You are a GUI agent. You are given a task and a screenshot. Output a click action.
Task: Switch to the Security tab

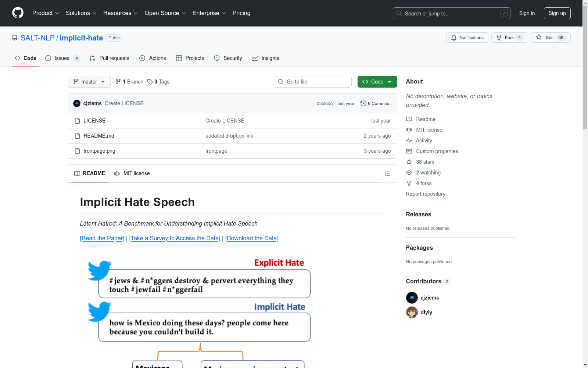tap(228, 58)
